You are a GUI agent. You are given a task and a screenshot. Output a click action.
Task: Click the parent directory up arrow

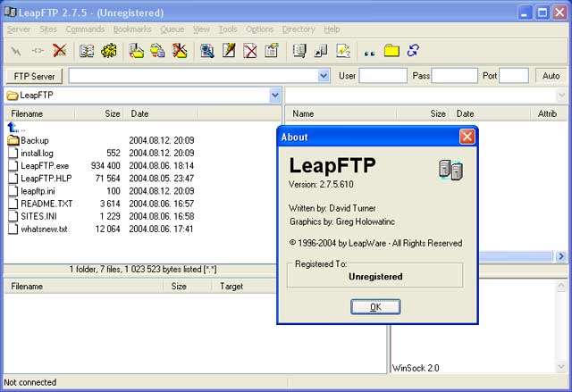13,128
